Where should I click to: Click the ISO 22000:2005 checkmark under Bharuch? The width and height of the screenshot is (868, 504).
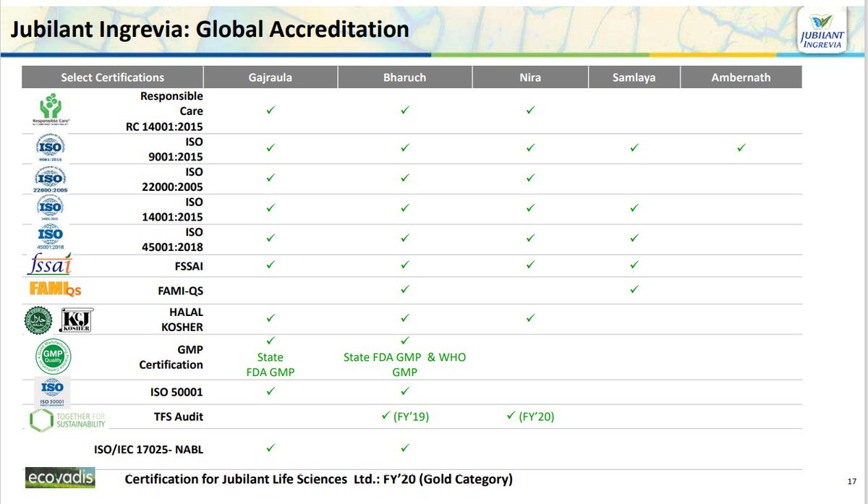click(x=404, y=177)
